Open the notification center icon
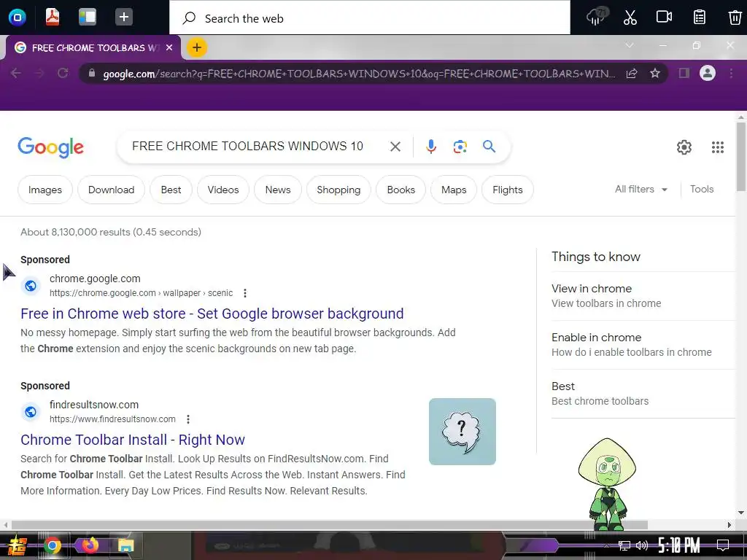Image resolution: width=747 pixels, height=560 pixels. point(723,545)
